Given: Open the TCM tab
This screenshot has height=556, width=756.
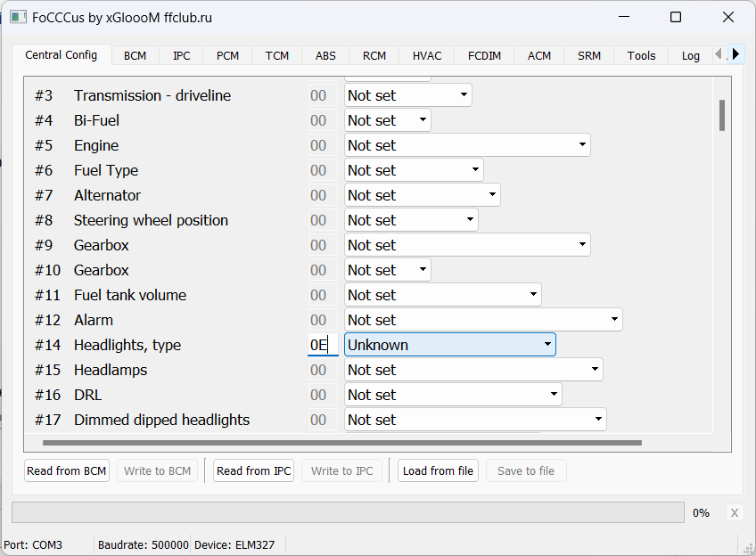Looking at the screenshot, I should [276, 56].
